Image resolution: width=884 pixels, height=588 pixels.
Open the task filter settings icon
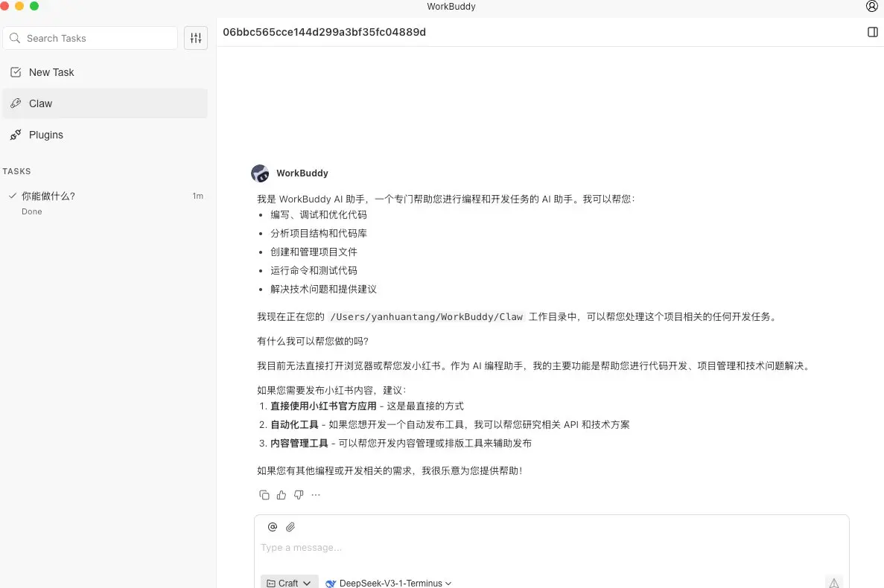point(196,38)
